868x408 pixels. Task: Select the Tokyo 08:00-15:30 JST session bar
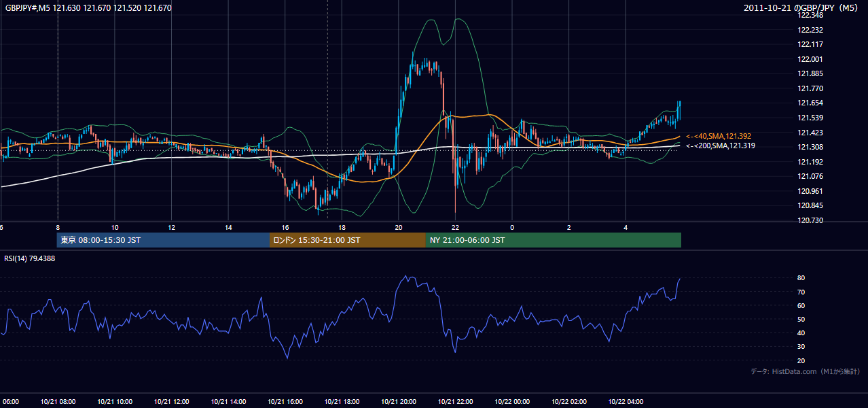tap(163, 240)
